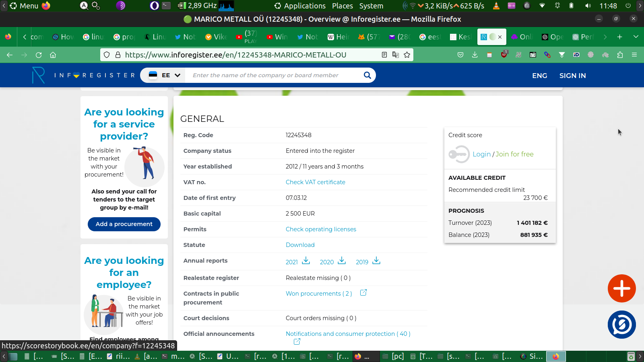Open Check VAT certificate link
This screenshot has height=362, width=644.
tap(316, 182)
